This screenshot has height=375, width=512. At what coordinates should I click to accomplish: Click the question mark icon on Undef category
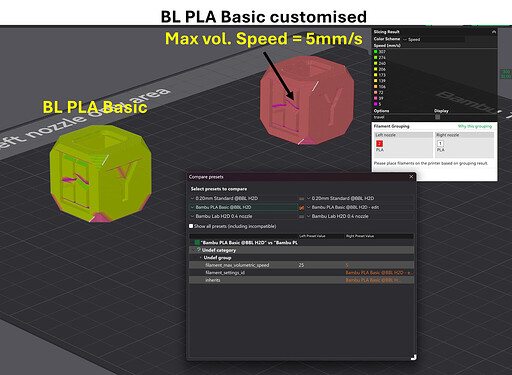pos(199,250)
